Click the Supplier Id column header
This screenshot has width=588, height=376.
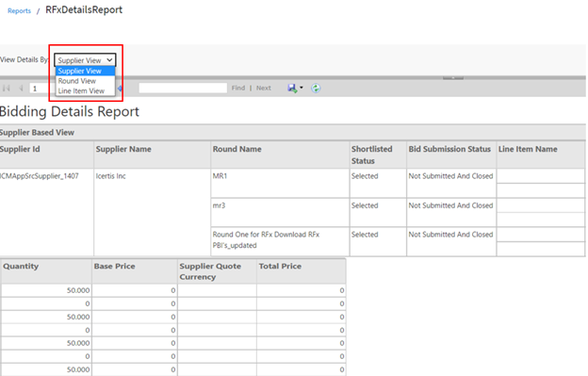coord(46,155)
